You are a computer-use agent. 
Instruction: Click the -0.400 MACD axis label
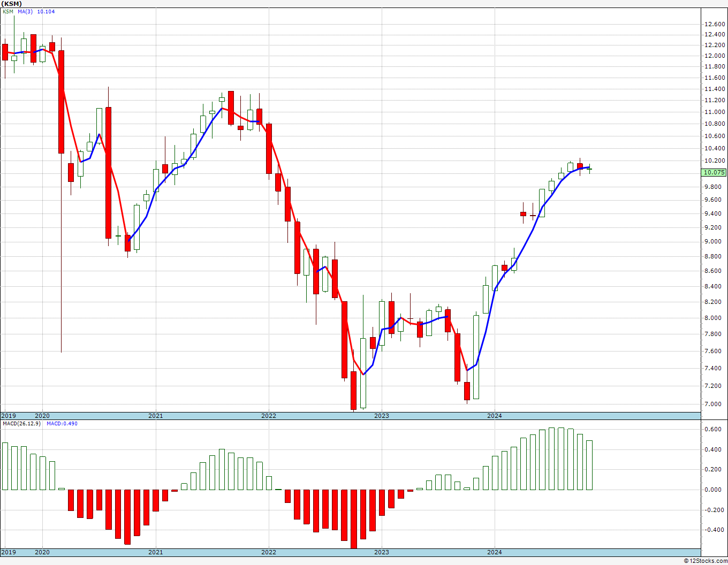(714, 530)
